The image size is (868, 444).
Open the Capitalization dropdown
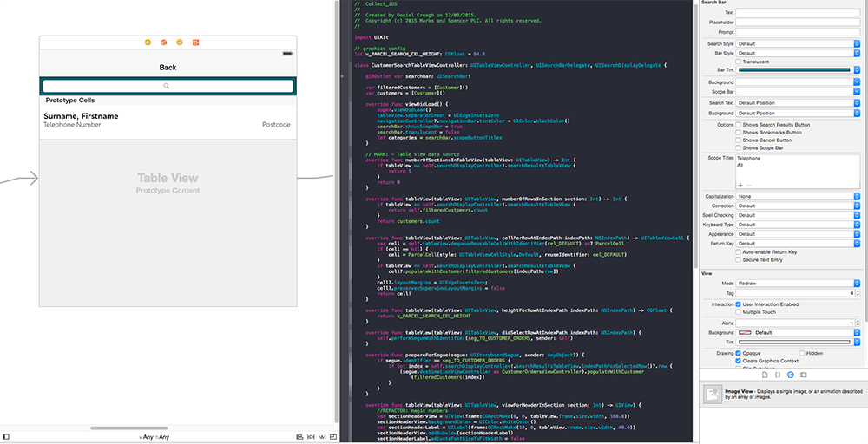point(798,196)
